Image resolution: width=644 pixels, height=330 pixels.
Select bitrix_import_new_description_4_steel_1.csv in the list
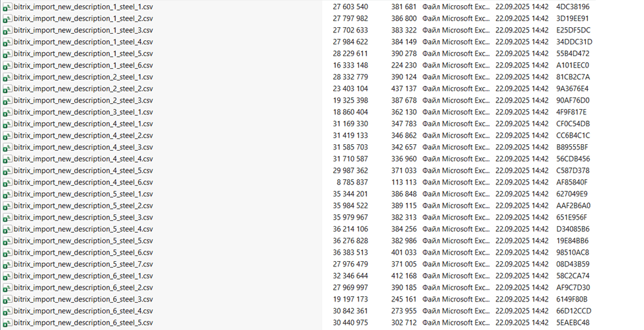(x=83, y=124)
